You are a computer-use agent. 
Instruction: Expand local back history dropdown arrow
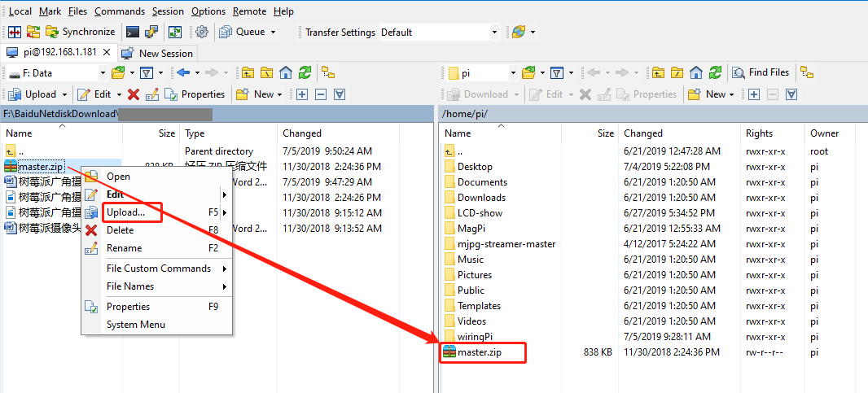(x=196, y=72)
